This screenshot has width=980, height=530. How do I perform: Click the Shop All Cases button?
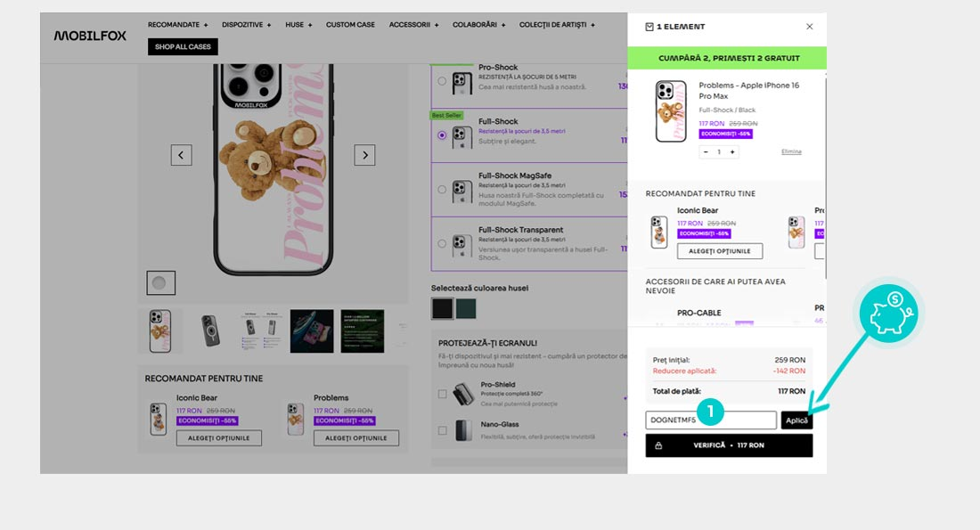[183, 46]
